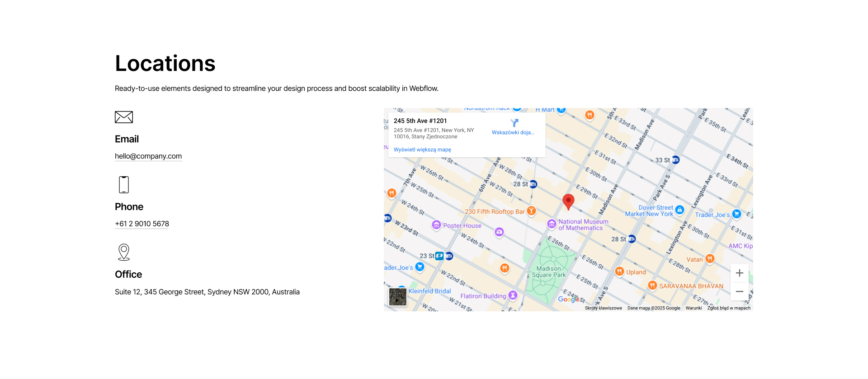Open Skróty klawiszowe keyboard shortcuts
This screenshot has width=868, height=379.
[603, 308]
